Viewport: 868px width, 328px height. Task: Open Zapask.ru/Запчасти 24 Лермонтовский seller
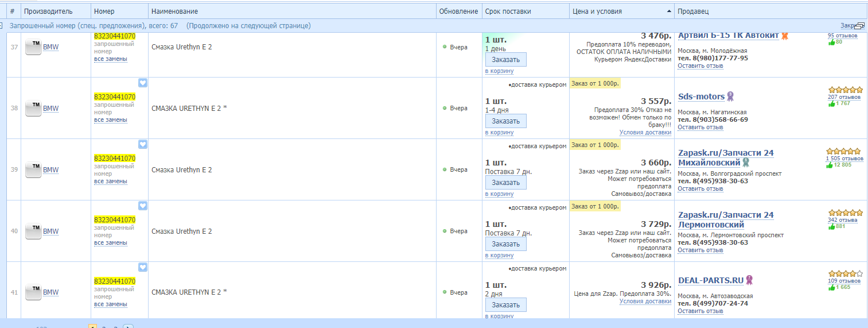(726, 219)
